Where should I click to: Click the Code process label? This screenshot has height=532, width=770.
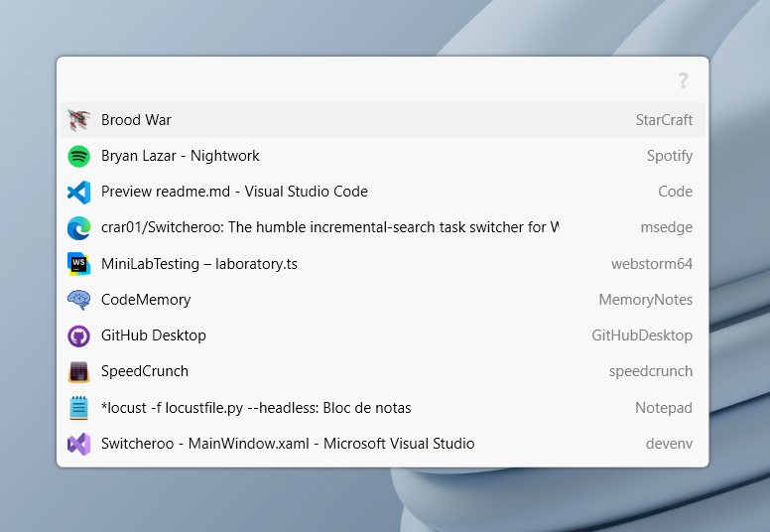click(675, 192)
